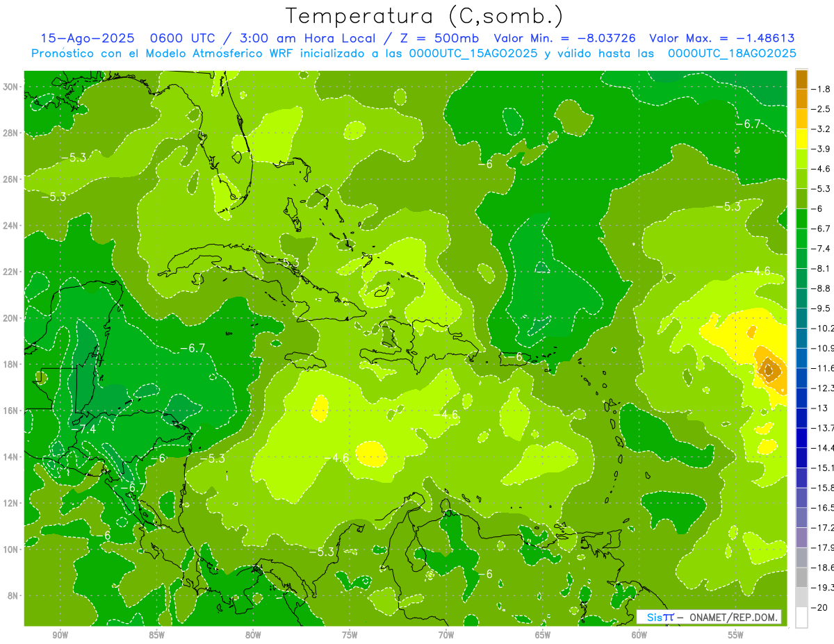Click the '0600 UTC' time label
Viewport: 834px width, 644px height.
click(x=182, y=38)
